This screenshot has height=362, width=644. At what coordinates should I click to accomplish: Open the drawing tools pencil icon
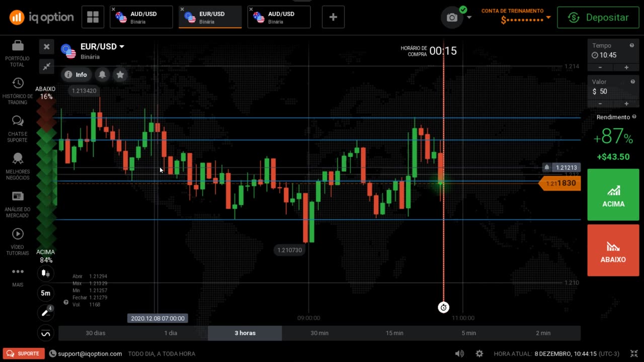pyautogui.click(x=45, y=313)
